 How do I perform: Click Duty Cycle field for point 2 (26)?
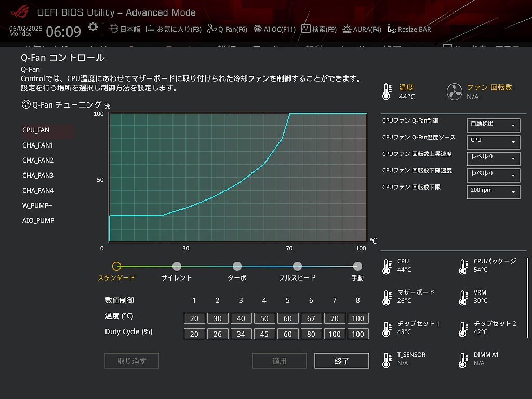(218, 334)
